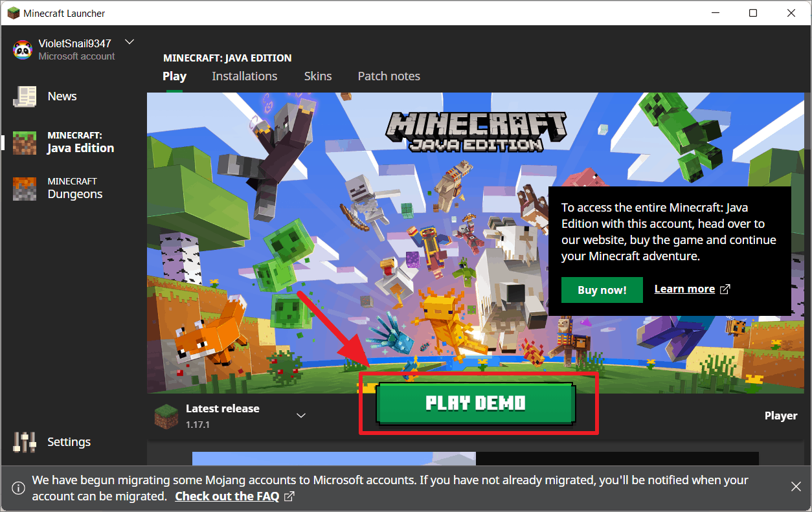Click the external link icon after FAQ
Screen dimensions: 812x512
(290, 496)
